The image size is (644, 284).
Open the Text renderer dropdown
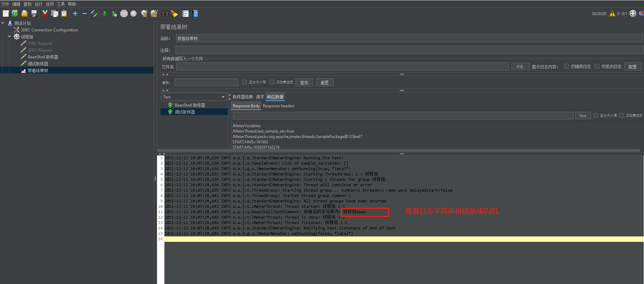click(x=193, y=97)
